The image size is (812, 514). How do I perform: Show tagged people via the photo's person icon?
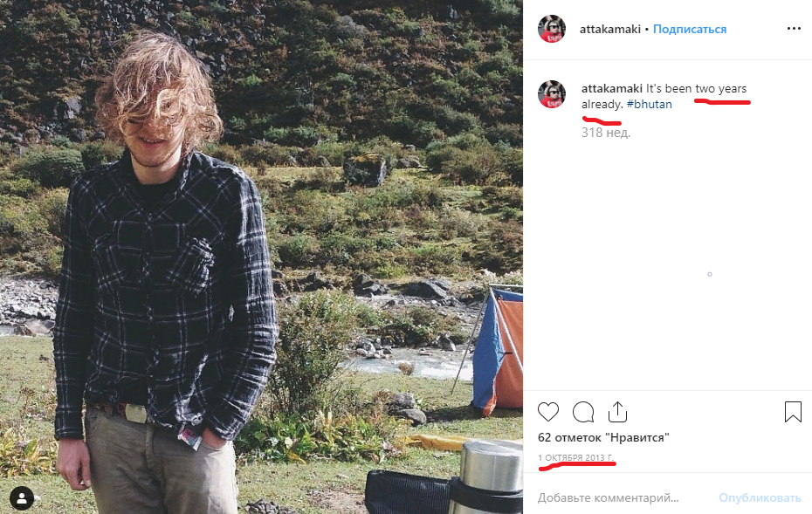(x=21, y=498)
